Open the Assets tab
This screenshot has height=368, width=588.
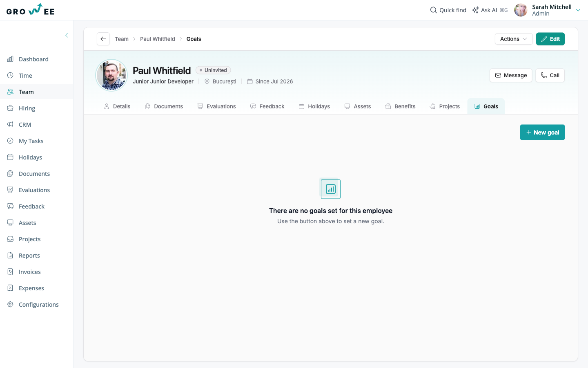(358, 106)
